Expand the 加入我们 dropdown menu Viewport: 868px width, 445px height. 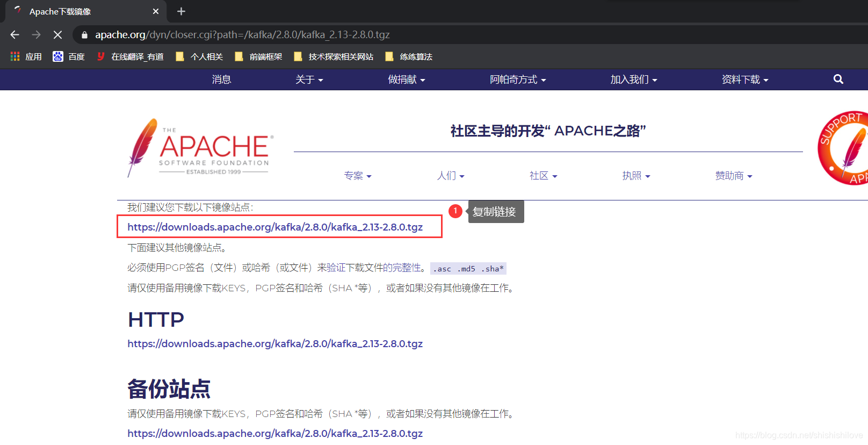tap(634, 80)
